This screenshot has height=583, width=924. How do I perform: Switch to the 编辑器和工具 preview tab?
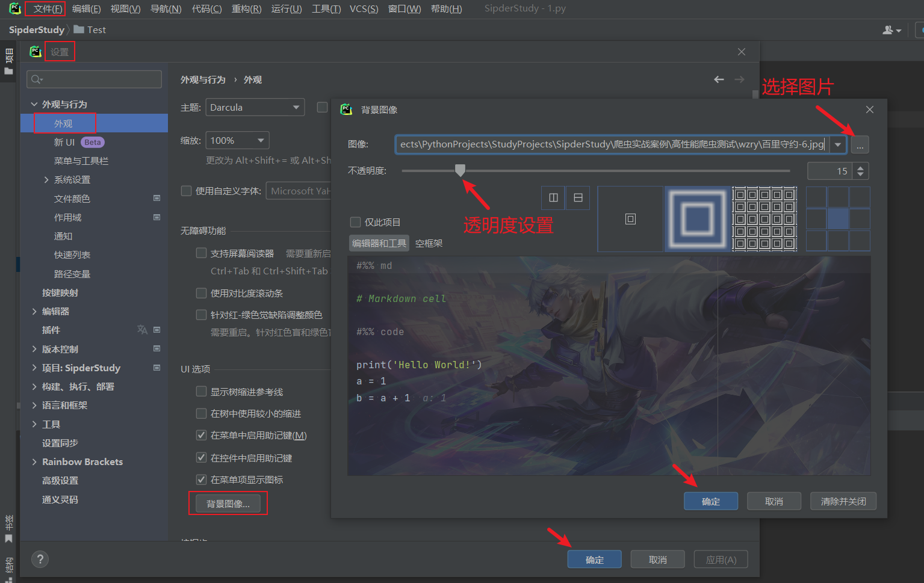coord(379,243)
